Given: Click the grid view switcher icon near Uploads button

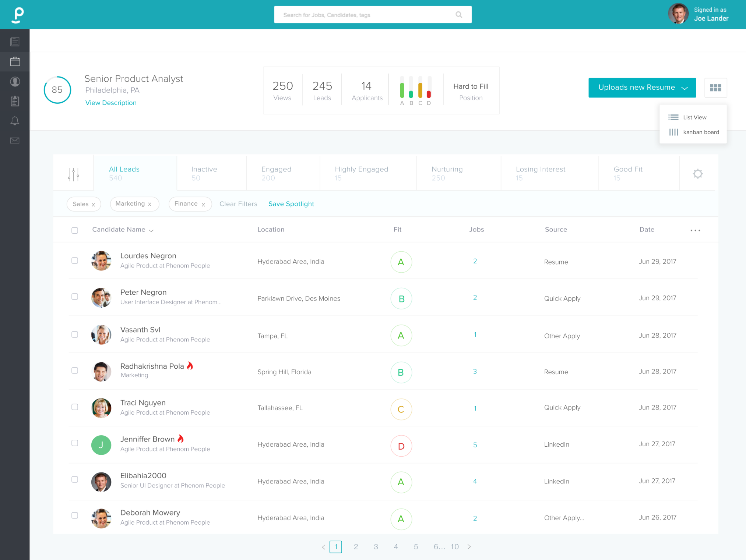Looking at the screenshot, I should [715, 88].
